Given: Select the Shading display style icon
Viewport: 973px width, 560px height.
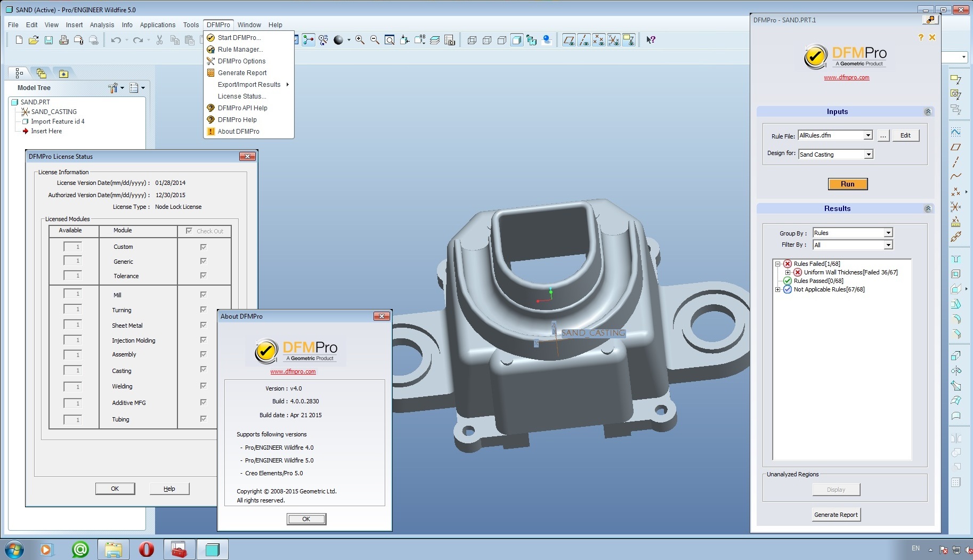Looking at the screenshot, I should point(516,40).
